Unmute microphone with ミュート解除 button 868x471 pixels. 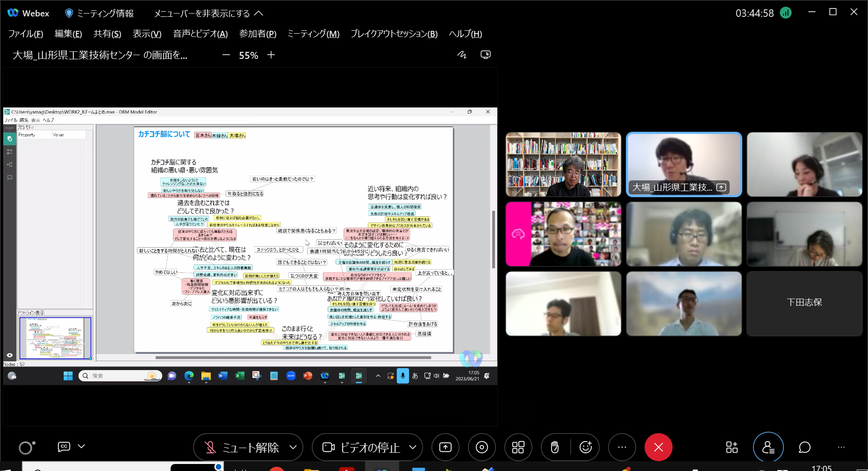242,447
